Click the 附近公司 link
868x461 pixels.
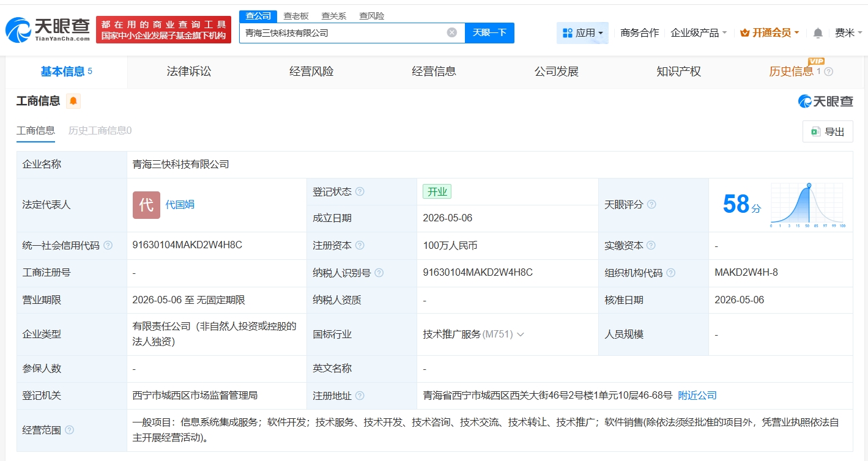(697, 396)
